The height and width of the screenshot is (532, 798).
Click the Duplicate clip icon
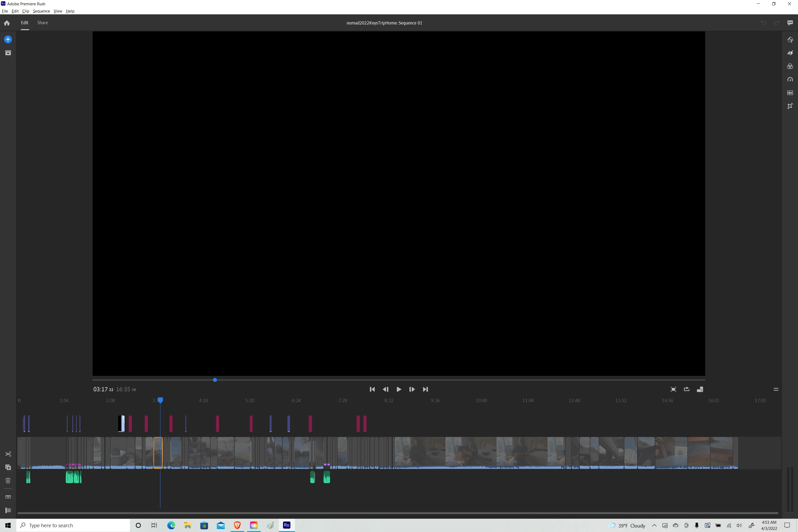(x=8, y=467)
